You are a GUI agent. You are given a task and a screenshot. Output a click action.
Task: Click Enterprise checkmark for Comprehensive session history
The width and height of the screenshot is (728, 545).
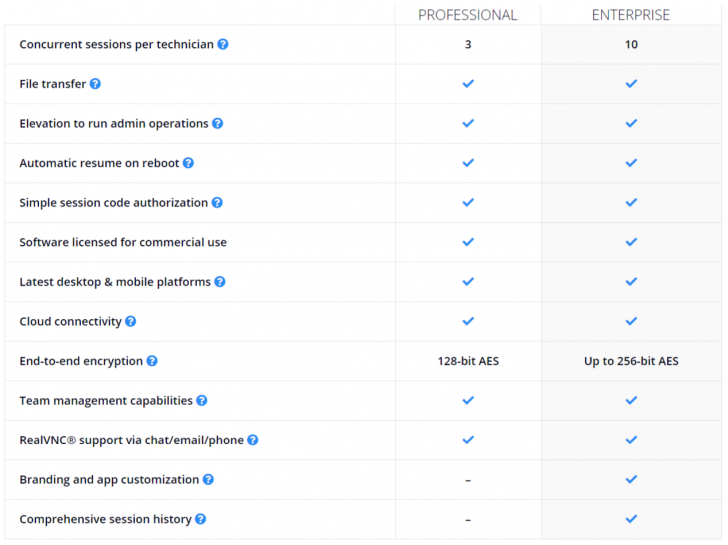point(631,520)
